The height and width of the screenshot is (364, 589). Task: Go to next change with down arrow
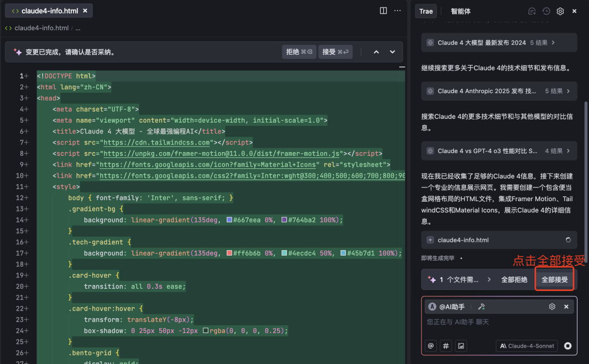(392, 52)
